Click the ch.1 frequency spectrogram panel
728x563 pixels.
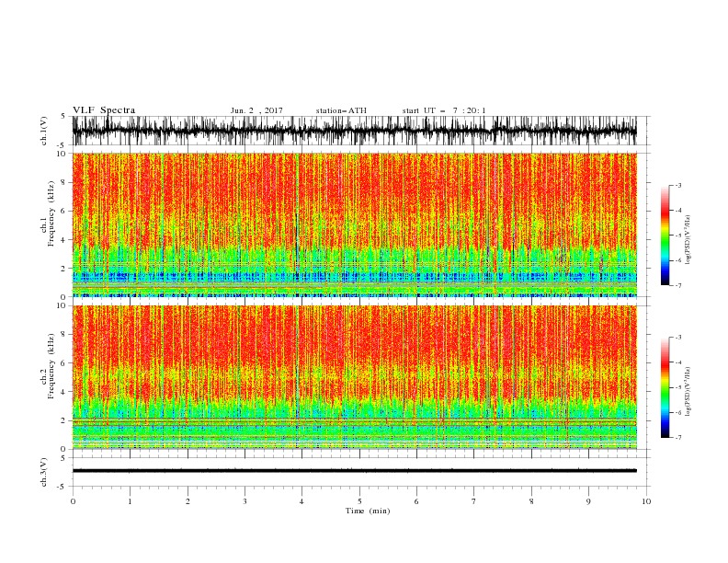coord(354,224)
